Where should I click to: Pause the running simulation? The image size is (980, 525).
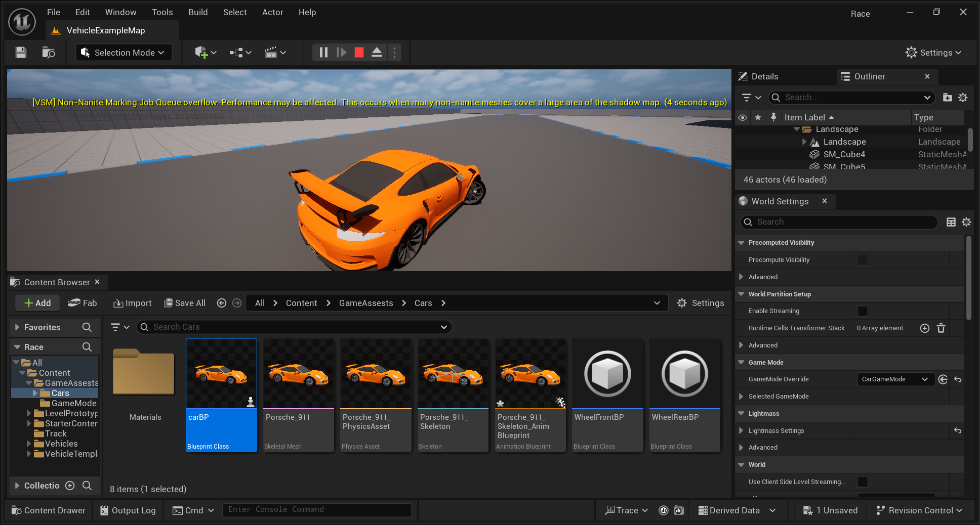point(323,53)
